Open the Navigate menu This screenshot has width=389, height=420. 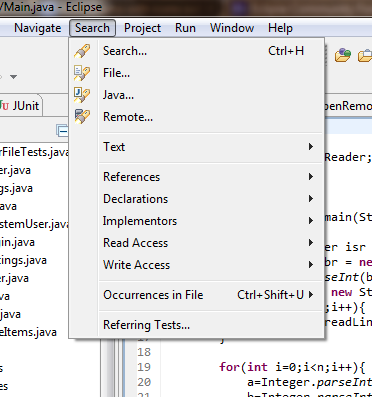[x=38, y=28]
